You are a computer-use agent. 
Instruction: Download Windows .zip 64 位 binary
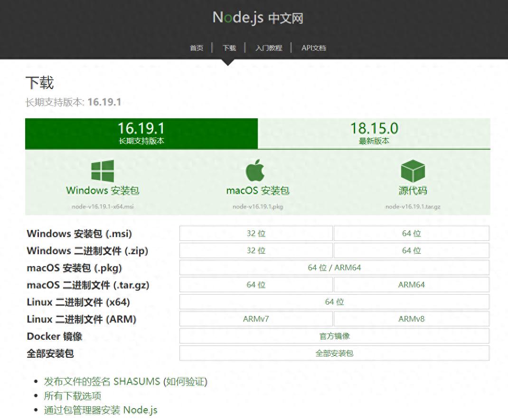[x=412, y=250]
